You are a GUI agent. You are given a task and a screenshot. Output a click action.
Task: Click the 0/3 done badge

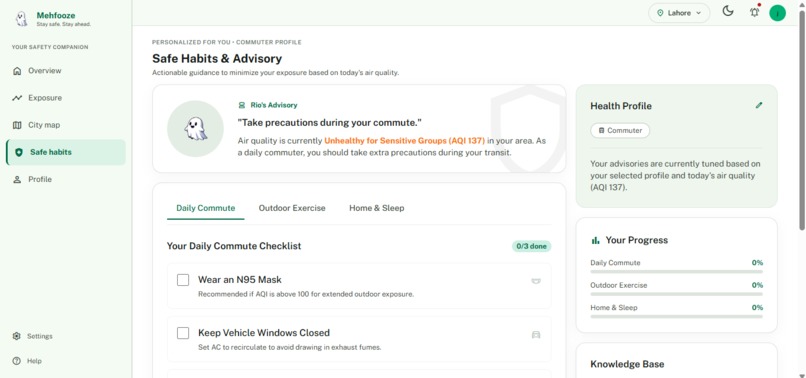click(532, 246)
